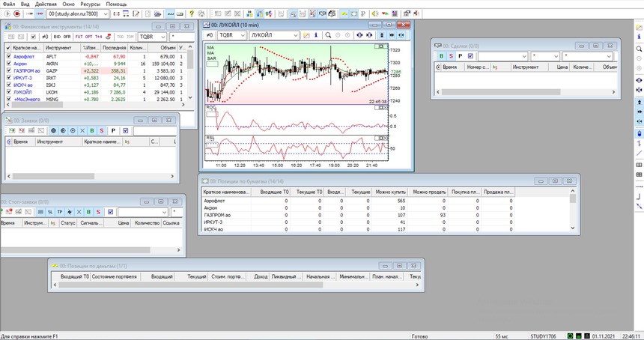Open the Окно menu
The image size is (644, 340).
click(x=69, y=4)
